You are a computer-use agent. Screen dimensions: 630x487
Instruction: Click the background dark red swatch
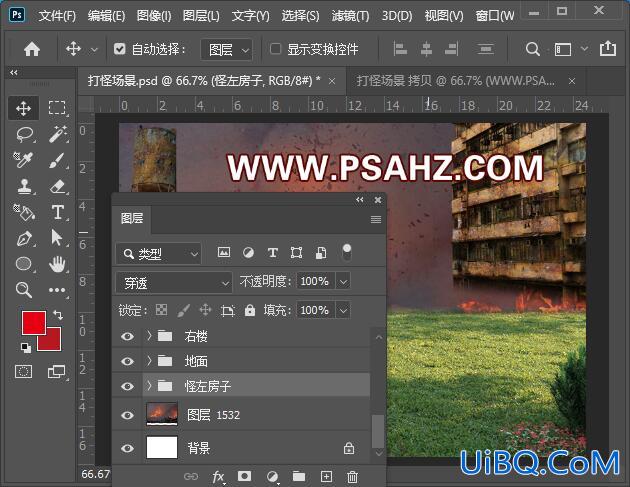(x=53, y=342)
